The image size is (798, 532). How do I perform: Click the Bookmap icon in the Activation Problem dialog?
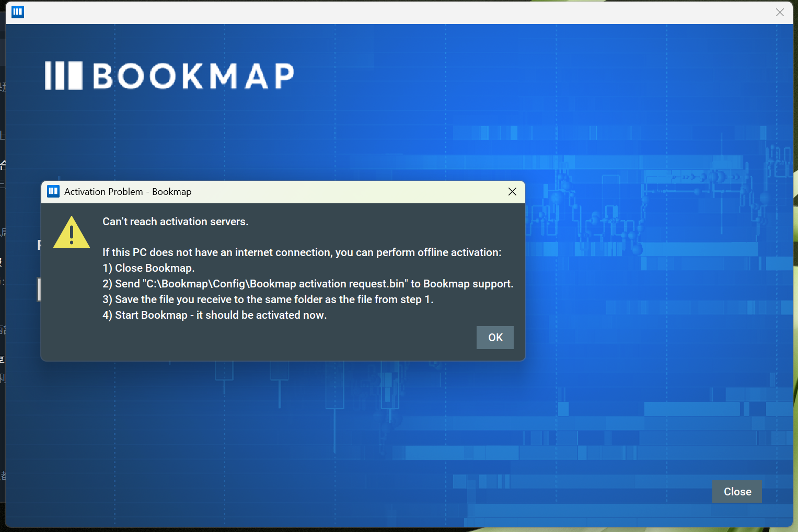coord(53,191)
